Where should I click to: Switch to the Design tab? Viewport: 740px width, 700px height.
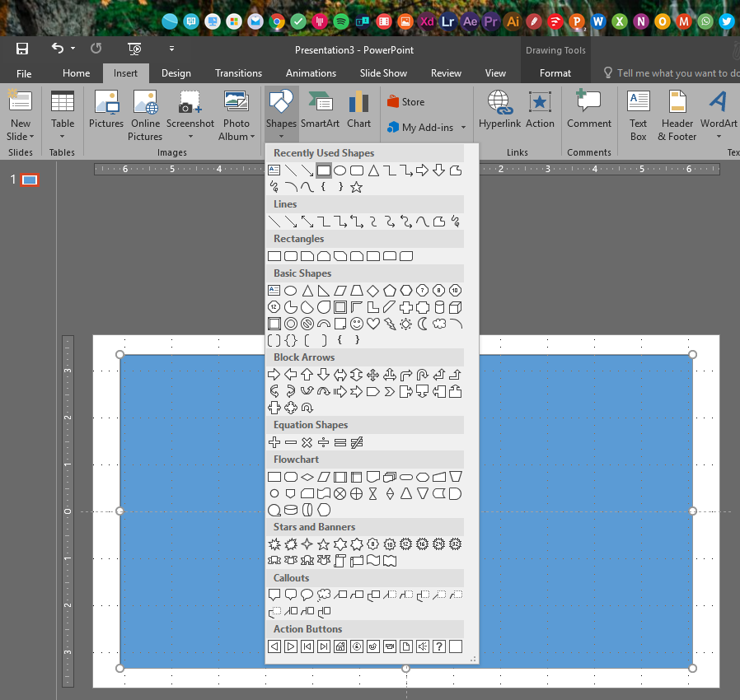click(x=176, y=73)
